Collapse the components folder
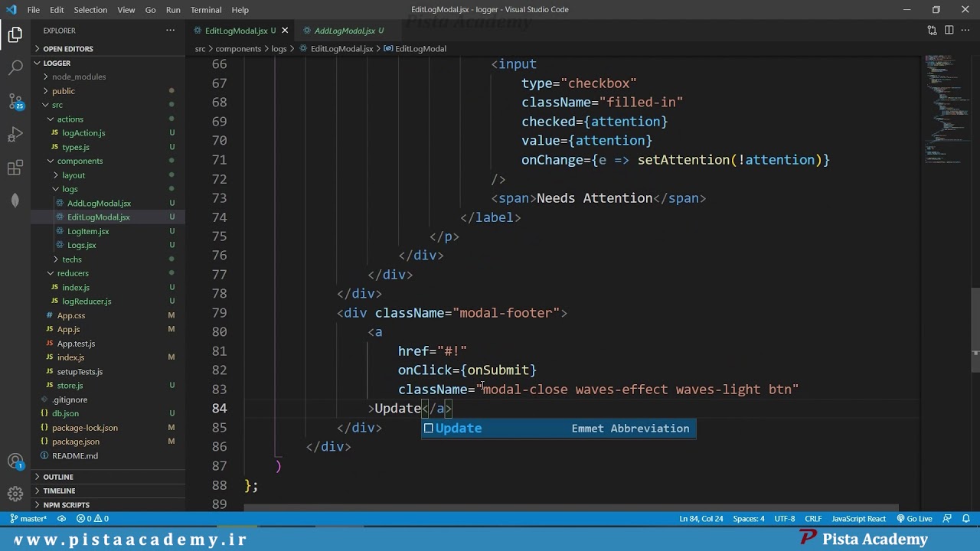980x551 pixels. pos(80,161)
